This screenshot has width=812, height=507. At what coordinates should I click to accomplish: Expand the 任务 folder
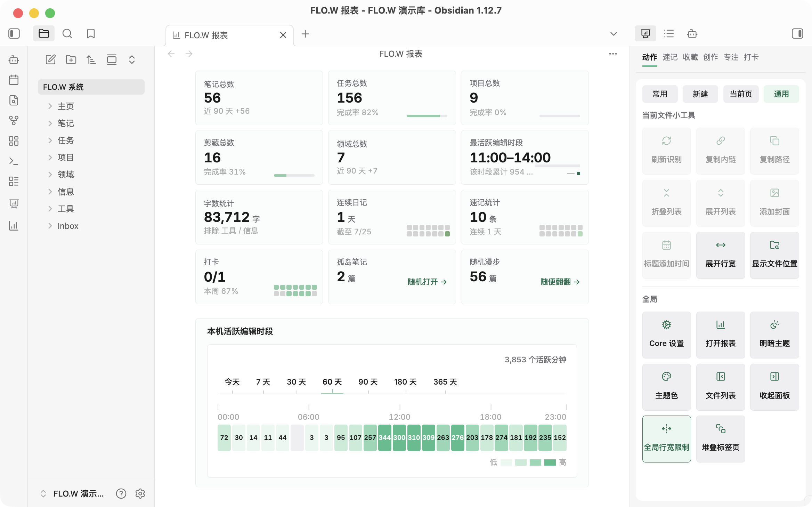[x=50, y=140]
